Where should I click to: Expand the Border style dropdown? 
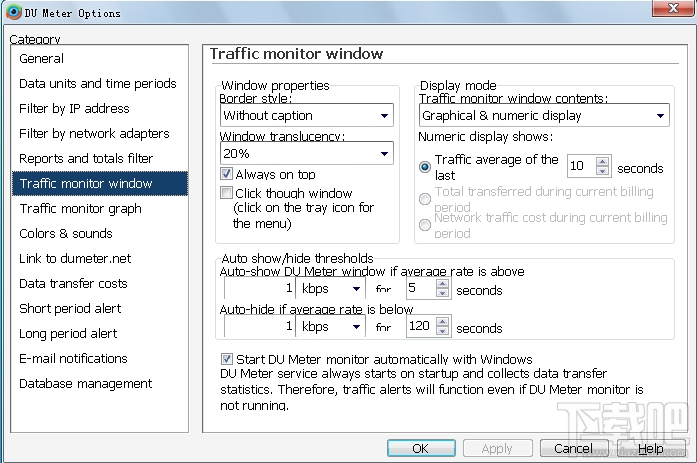(307, 116)
